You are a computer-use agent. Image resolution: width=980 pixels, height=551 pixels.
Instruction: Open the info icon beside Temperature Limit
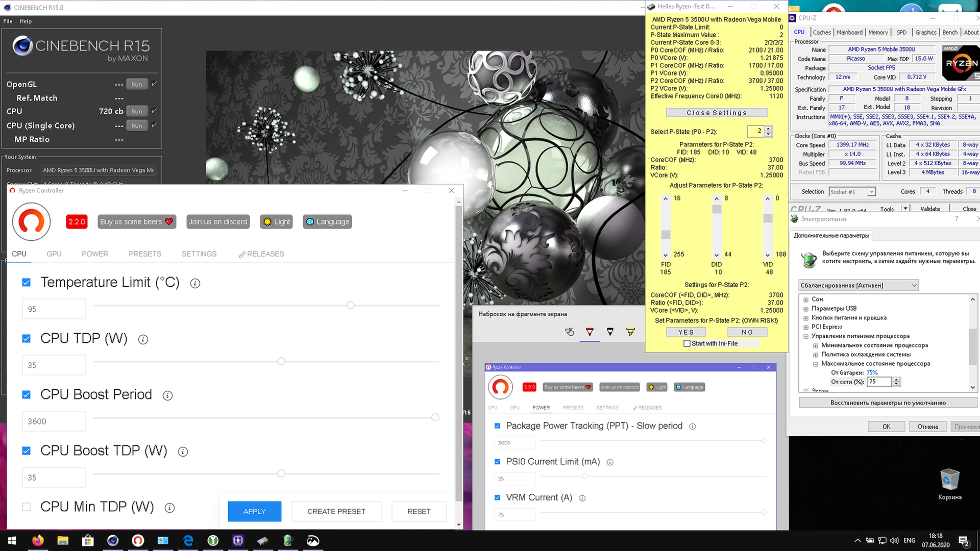(x=195, y=284)
